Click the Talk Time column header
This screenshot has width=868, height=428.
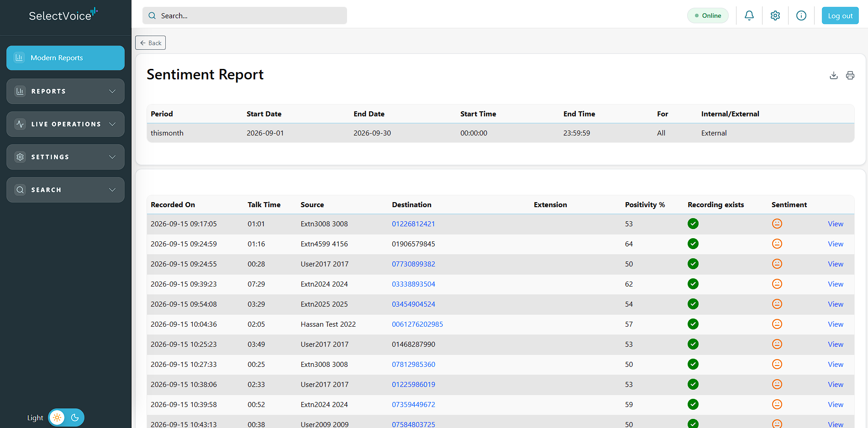point(264,204)
